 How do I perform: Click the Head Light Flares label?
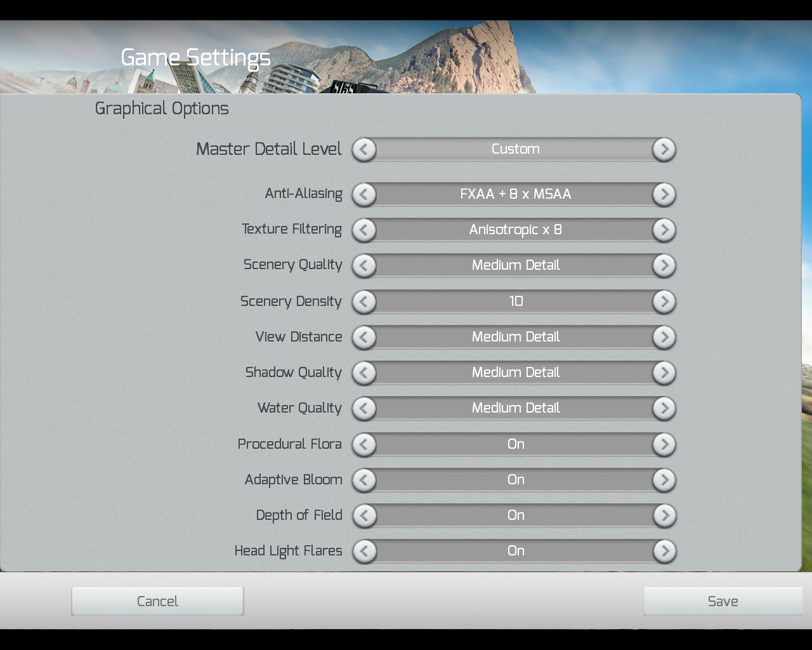(289, 551)
